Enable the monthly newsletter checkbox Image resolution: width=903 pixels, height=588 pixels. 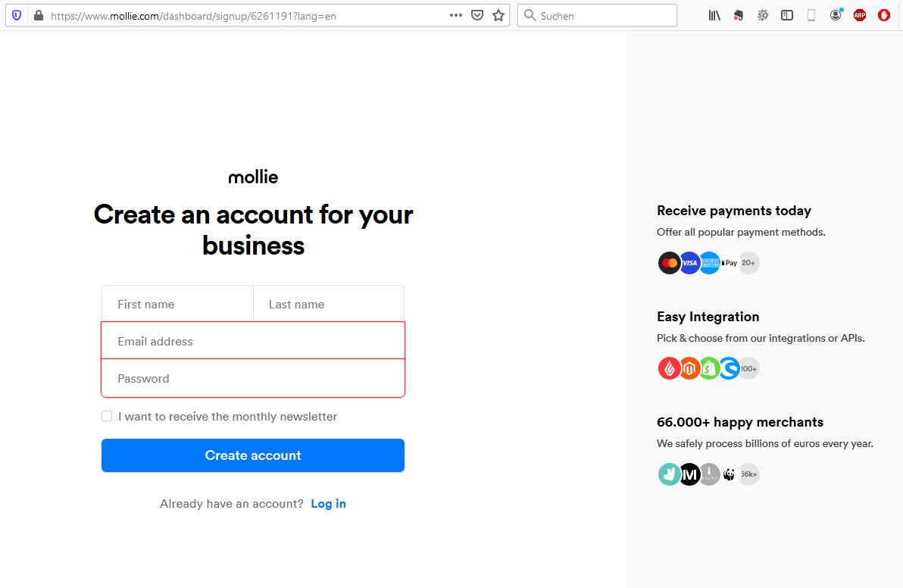click(107, 416)
